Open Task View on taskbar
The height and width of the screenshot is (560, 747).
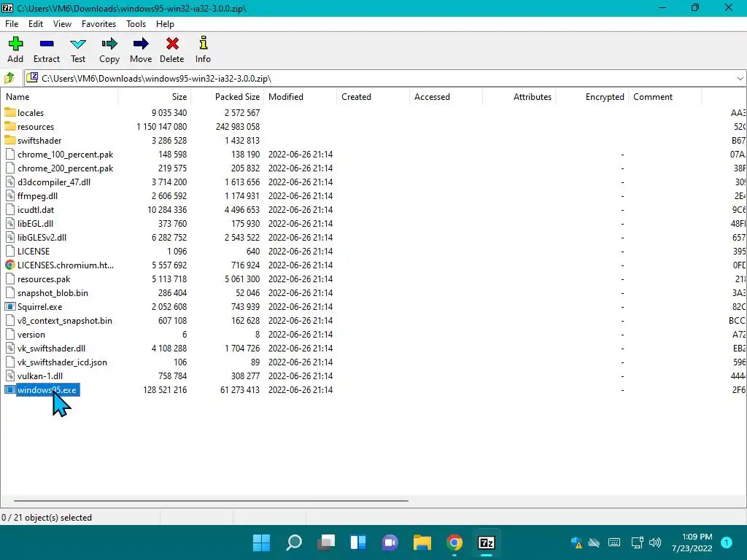326,542
